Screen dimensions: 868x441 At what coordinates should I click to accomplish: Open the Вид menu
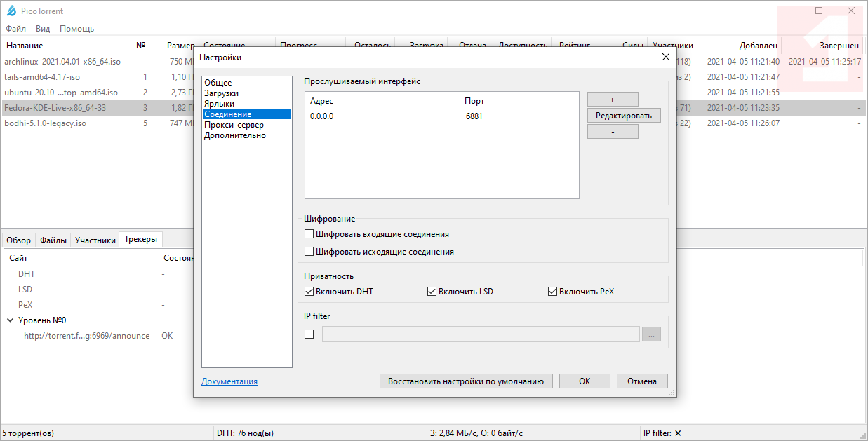point(43,29)
